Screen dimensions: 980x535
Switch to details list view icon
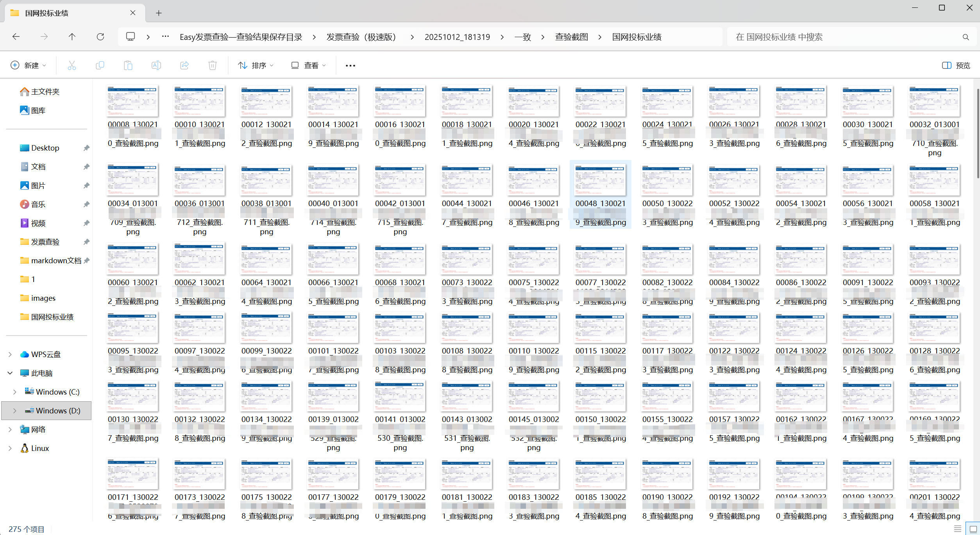tap(957, 529)
